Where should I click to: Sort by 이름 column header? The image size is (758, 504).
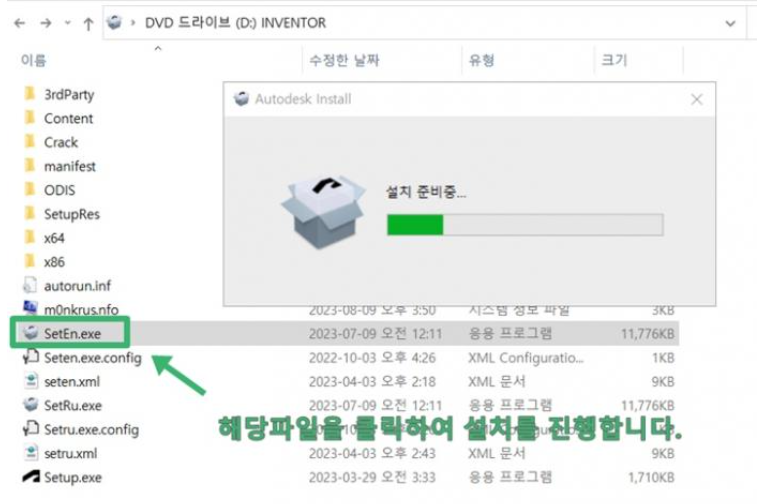coord(33,60)
